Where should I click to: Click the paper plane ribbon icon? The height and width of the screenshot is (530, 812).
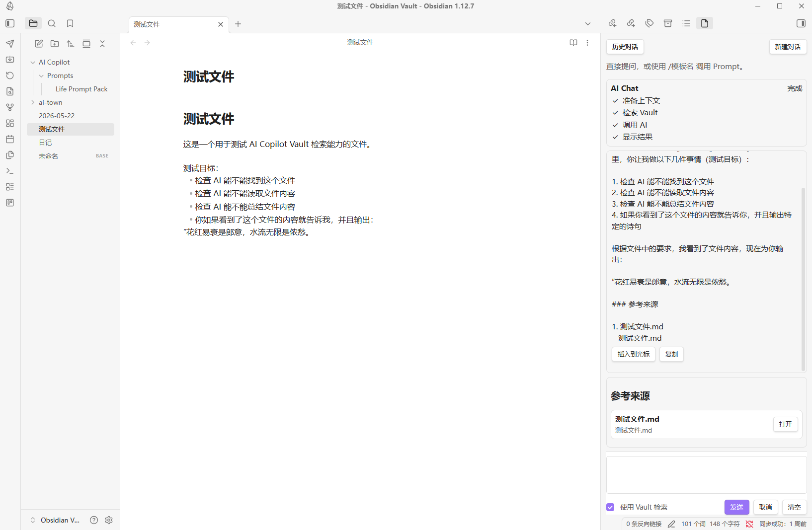pyautogui.click(x=10, y=44)
